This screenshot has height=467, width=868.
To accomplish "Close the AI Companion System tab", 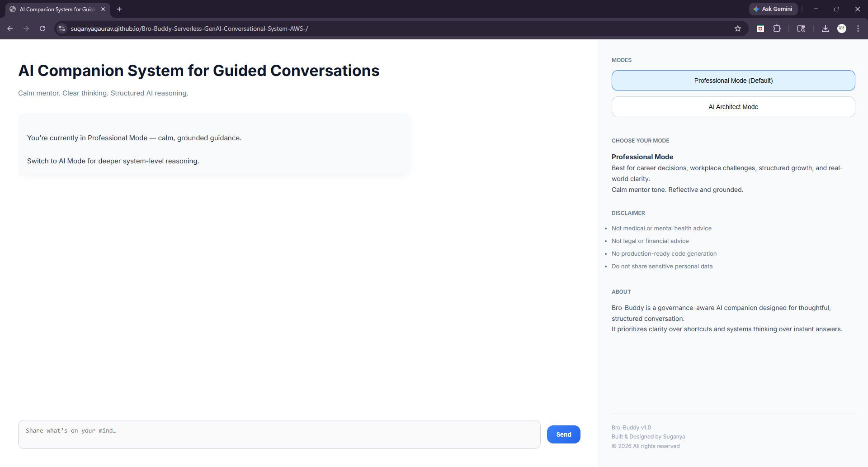I will click(x=103, y=9).
